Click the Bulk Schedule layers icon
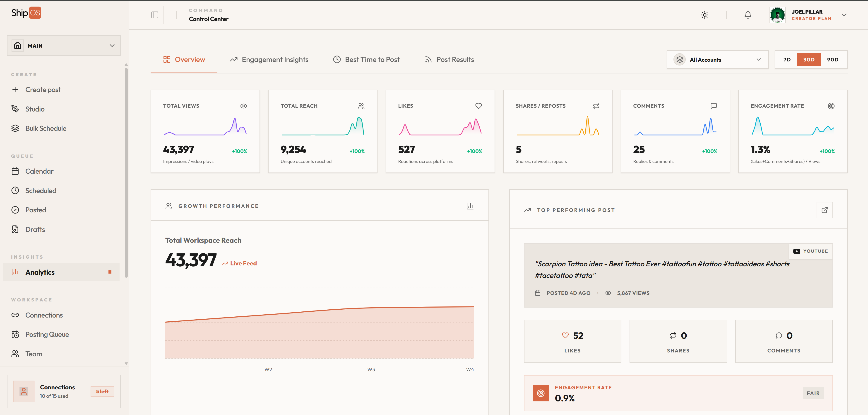Viewport: 868px width, 415px height. 15,129
